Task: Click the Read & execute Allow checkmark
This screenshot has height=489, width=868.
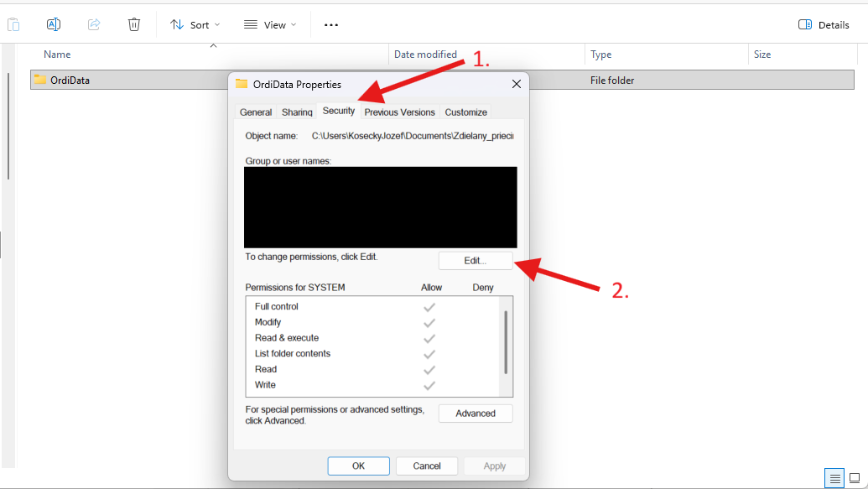Action: coord(429,338)
